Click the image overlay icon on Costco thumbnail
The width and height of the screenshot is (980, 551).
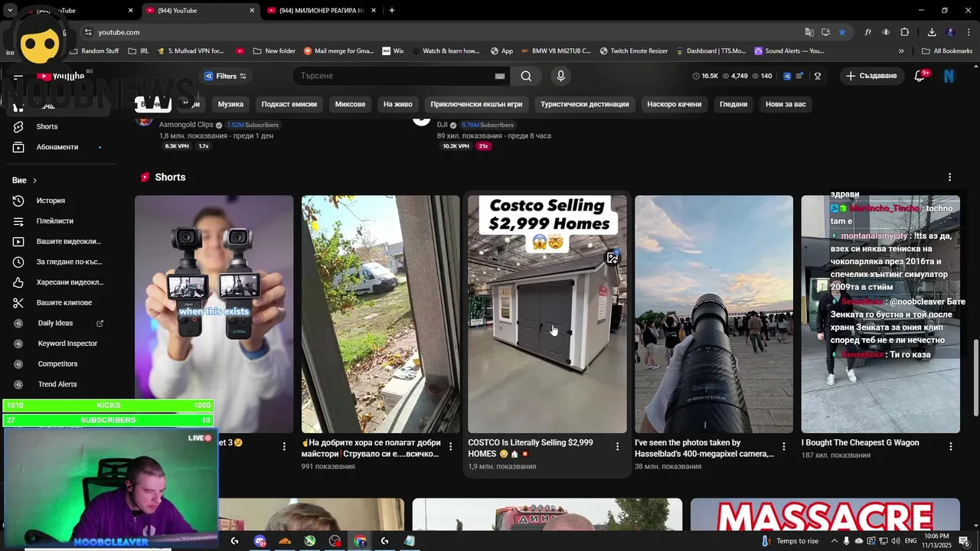pos(612,257)
